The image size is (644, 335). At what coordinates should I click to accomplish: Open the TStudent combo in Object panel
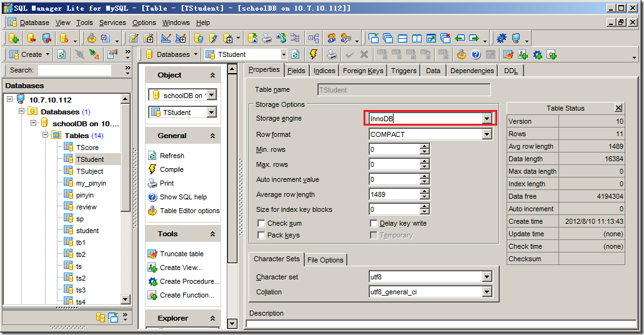pyautogui.click(x=212, y=112)
